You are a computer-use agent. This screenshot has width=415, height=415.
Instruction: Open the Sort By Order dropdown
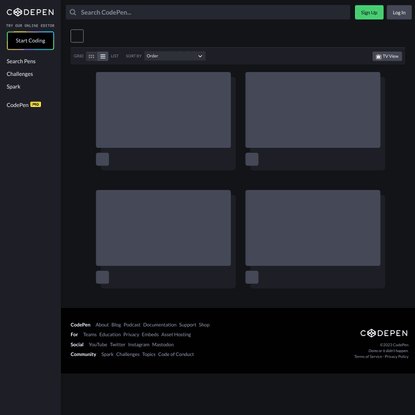coord(175,56)
